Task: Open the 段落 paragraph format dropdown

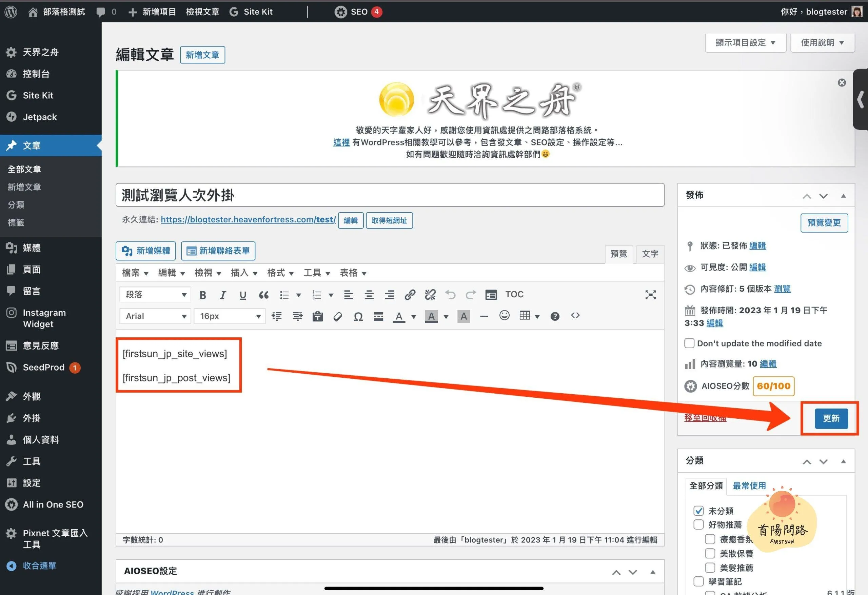Action: 155,295
